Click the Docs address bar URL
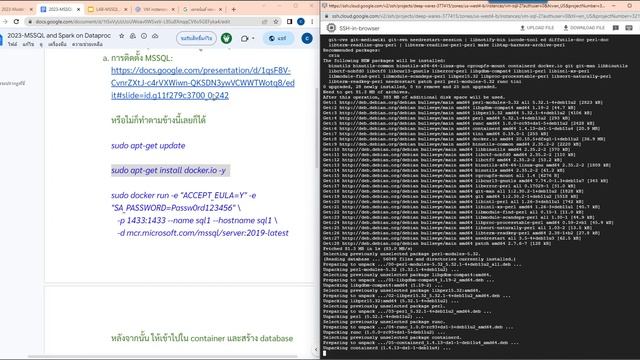Screen dimensions: 640x360 coord(133,21)
